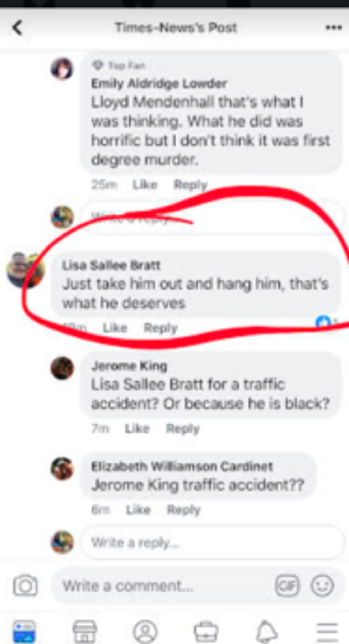
Task: Like Jerome King's comment
Action: pos(137,429)
